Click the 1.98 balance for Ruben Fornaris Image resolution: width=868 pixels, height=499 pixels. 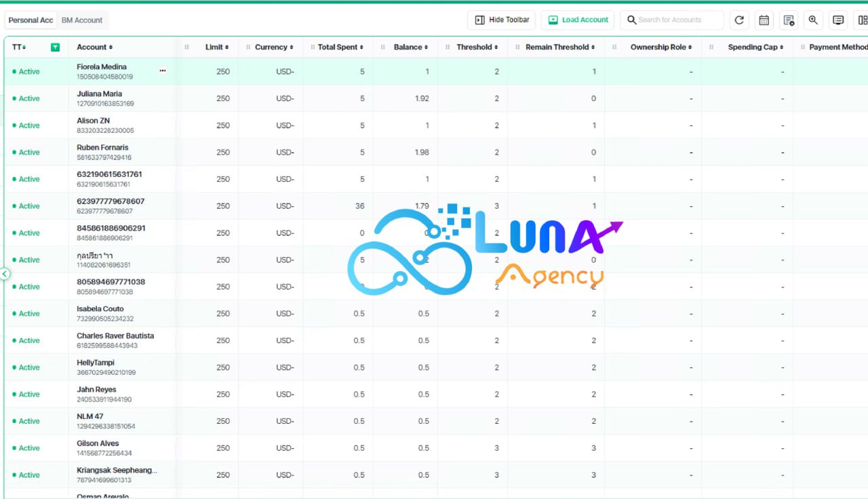(x=422, y=153)
